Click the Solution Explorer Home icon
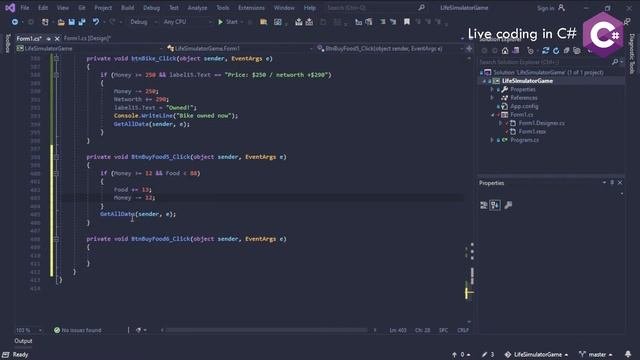This screenshot has width=640, height=360. coord(505,51)
